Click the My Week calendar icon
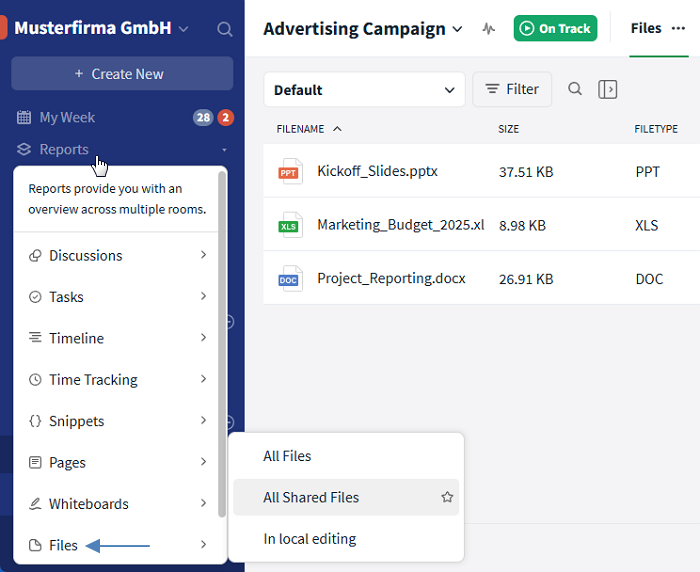Viewport: 700px width, 572px height. point(24,117)
